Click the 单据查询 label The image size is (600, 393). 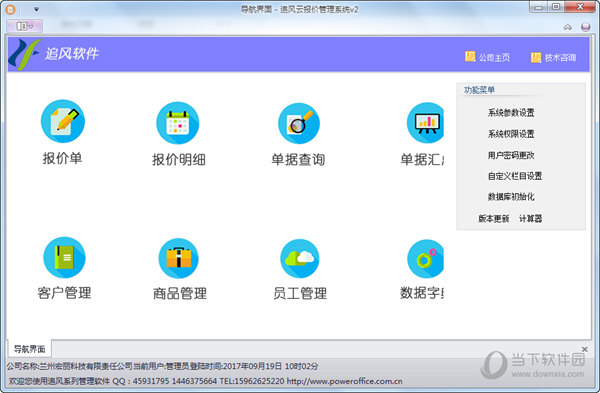(298, 160)
